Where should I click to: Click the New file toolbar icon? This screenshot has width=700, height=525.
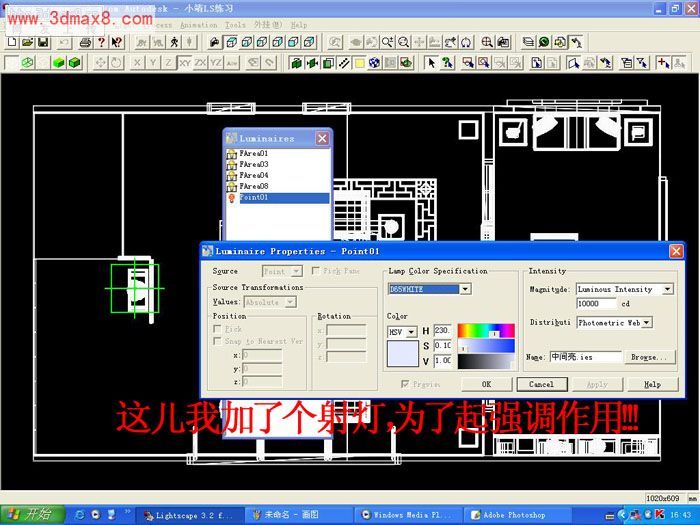coord(12,42)
